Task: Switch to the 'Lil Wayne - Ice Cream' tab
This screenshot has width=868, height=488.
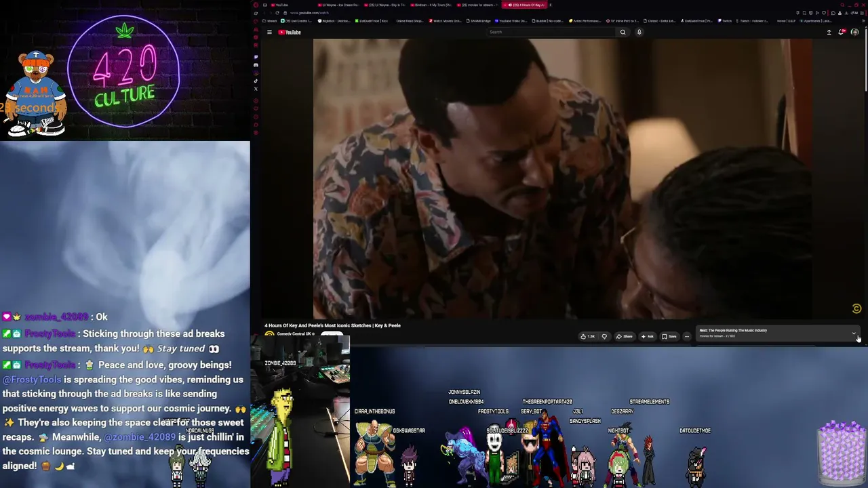Action: click(x=340, y=5)
